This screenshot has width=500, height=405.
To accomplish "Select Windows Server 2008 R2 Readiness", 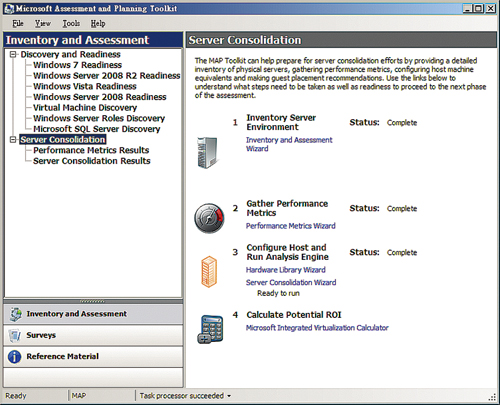I will [x=107, y=75].
